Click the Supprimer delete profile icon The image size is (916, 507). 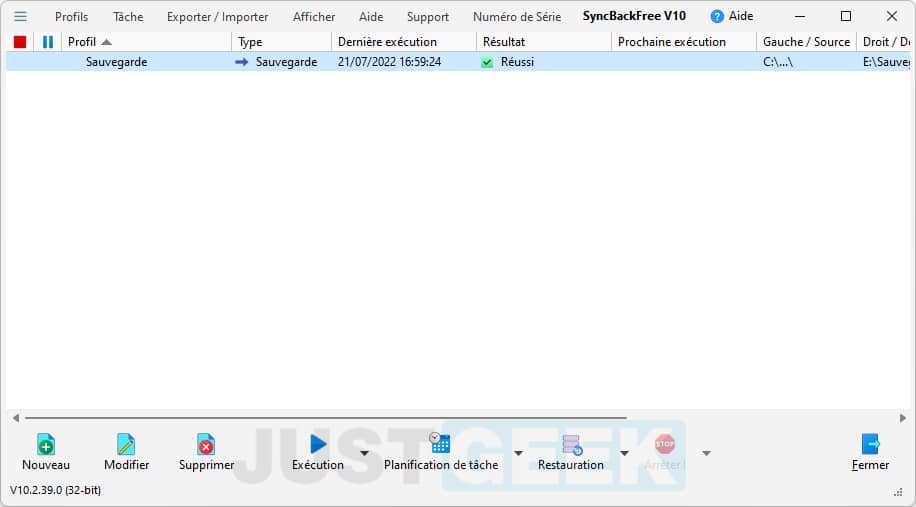coord(206,445)
